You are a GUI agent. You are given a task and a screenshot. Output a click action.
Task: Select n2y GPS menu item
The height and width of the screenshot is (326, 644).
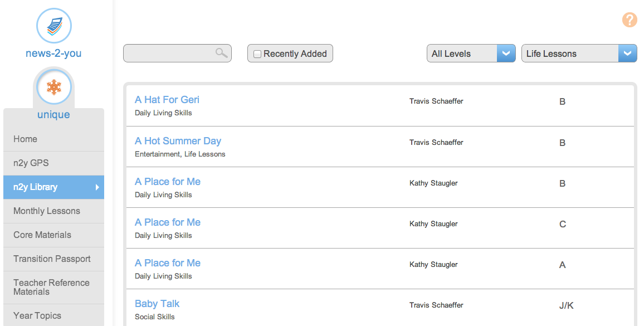pos(31,163)
